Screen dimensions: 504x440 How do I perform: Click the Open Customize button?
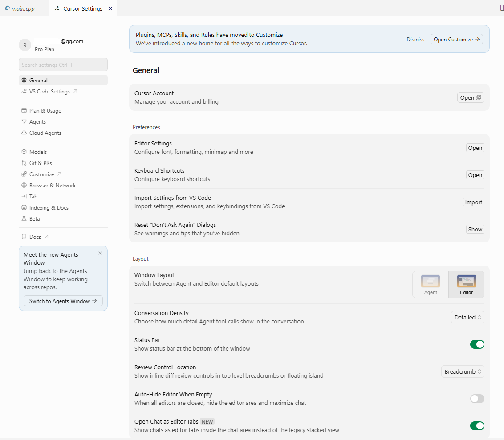coord(456,39)
